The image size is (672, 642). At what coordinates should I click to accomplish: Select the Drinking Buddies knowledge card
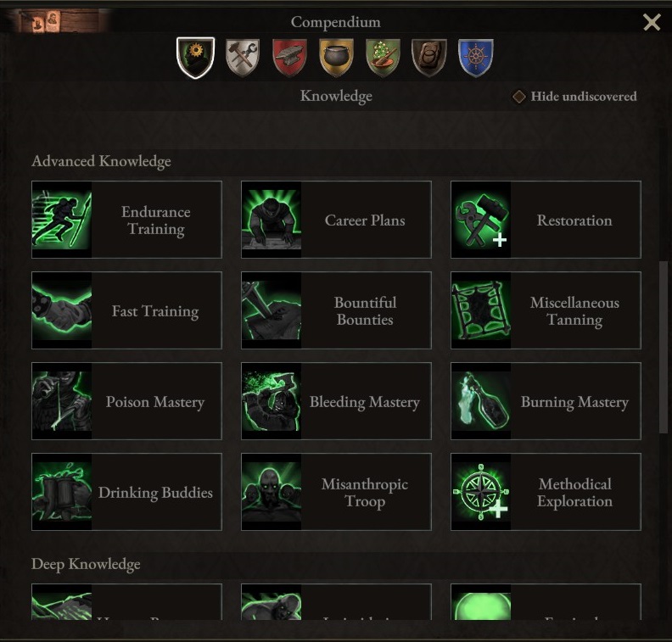tap(127, 492)
